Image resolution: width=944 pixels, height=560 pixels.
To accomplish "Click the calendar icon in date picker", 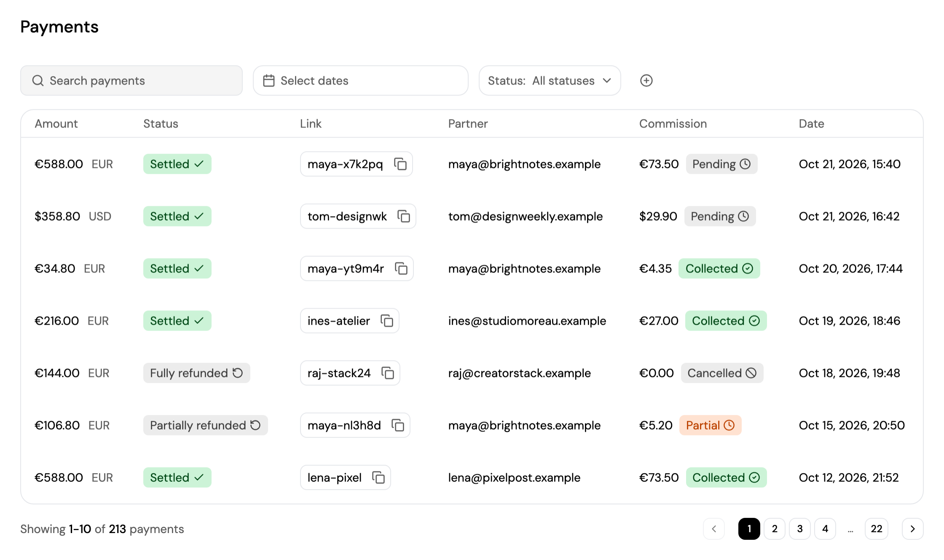I will (269, 80).
